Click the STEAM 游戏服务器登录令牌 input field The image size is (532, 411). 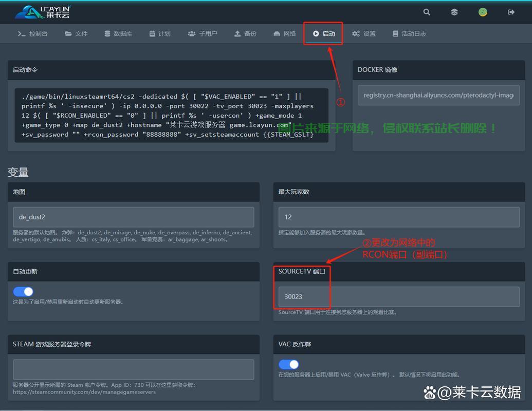(133, 369)
